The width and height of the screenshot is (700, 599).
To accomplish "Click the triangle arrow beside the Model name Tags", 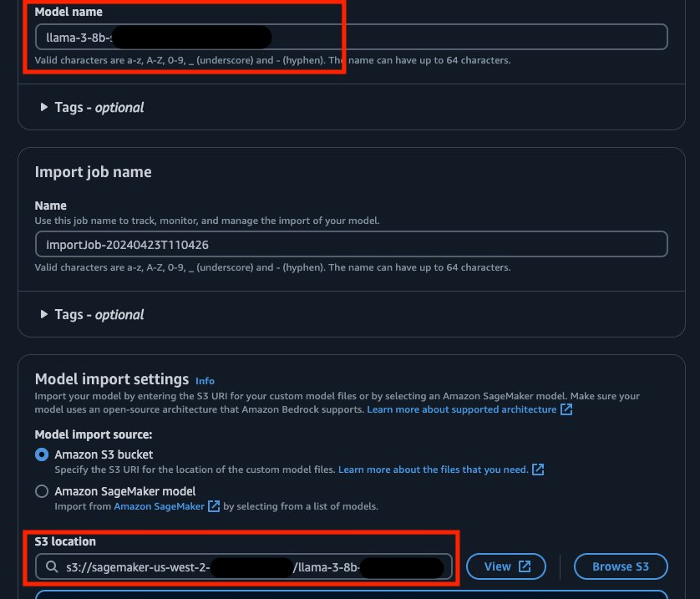I will pyautogui.click(x=43, y=107).
